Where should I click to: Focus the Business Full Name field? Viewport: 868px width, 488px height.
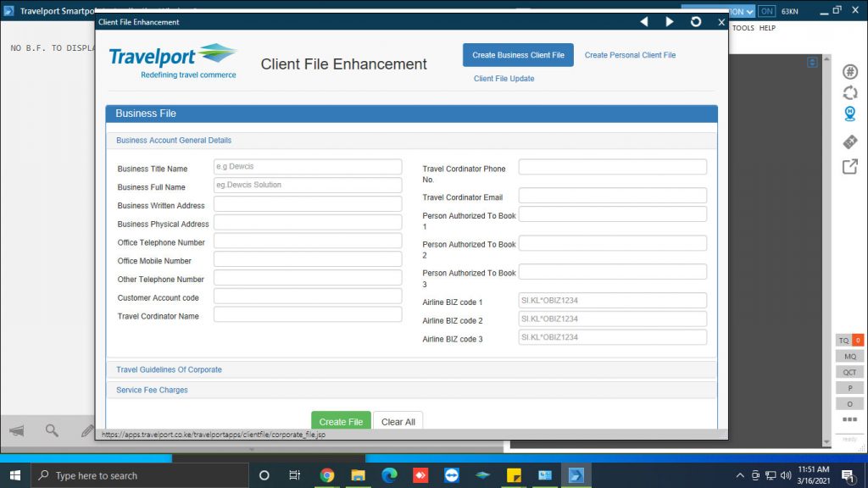coord(308,185)
